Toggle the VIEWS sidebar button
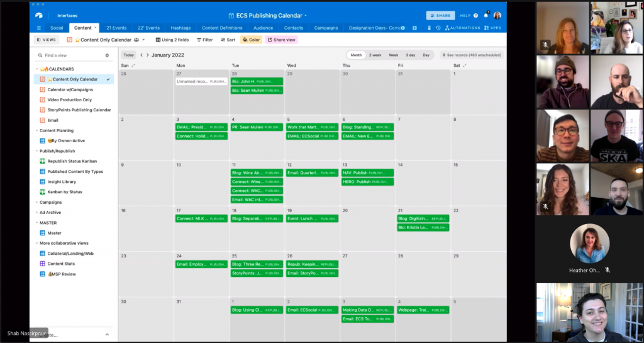 pyautogui.click(x=47, y=40)
